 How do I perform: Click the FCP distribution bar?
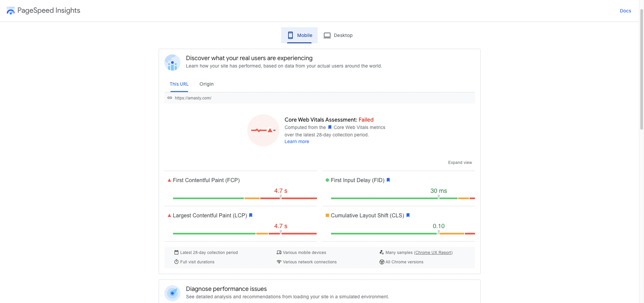point(245,199)
